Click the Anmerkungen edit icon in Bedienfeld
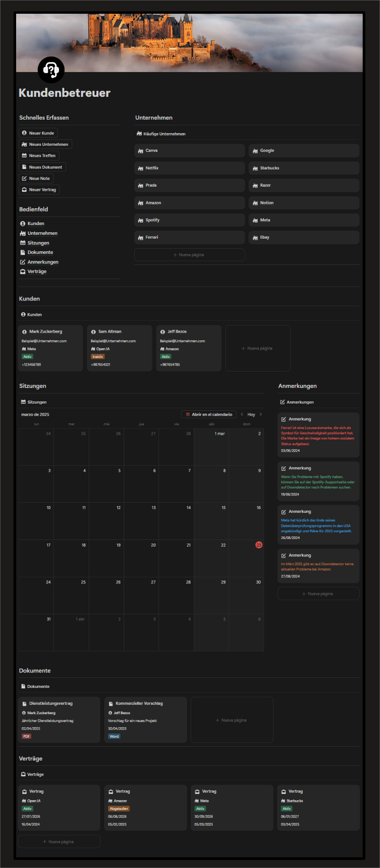 click(x=22, y=262)
